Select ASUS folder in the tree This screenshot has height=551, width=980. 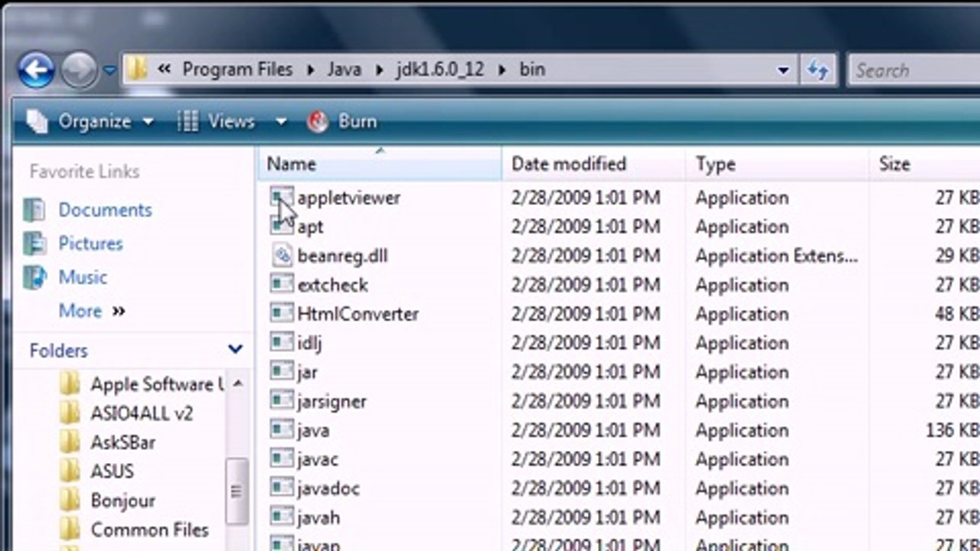112,471
